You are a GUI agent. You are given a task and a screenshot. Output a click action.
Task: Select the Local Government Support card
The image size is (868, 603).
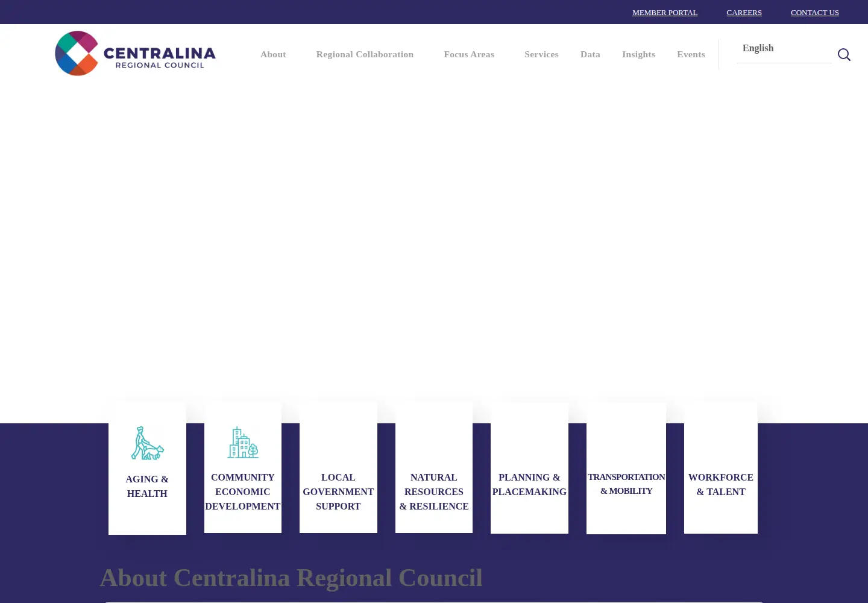338,467
